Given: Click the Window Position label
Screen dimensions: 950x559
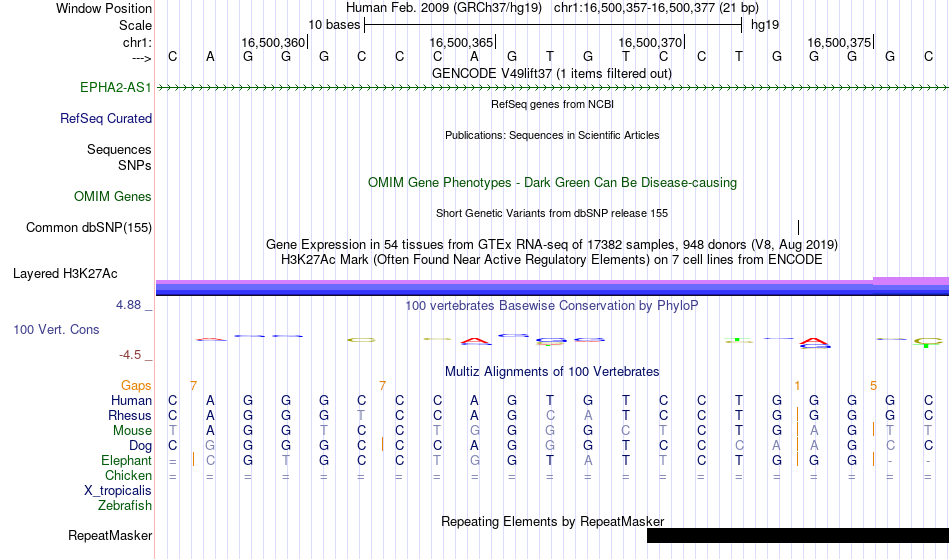Looking at the screenshot, I should tap(104, 9).
